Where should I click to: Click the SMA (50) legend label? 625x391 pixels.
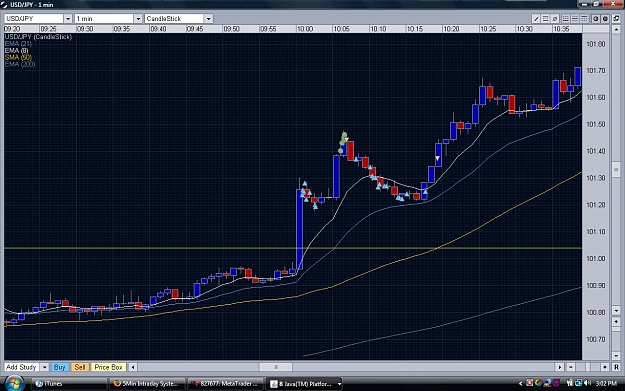(x=18, y=57)
